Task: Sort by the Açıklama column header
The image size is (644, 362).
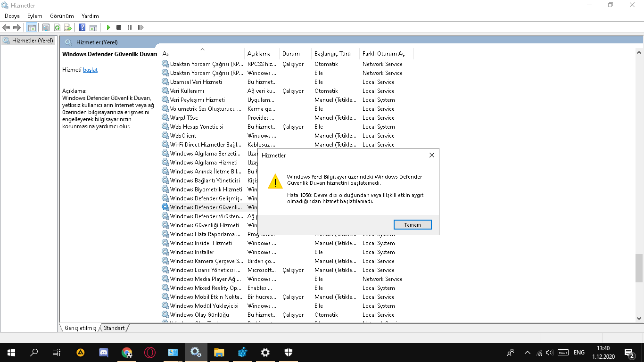Action: click(x=262, y=54)
